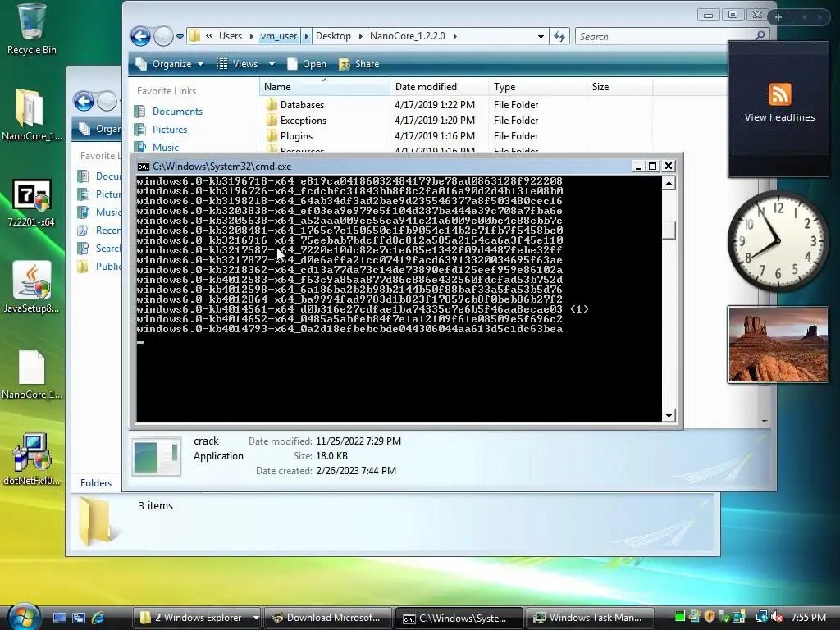
Task: Click the vm_user breadcrumb segment
Action: click(279, 36)
